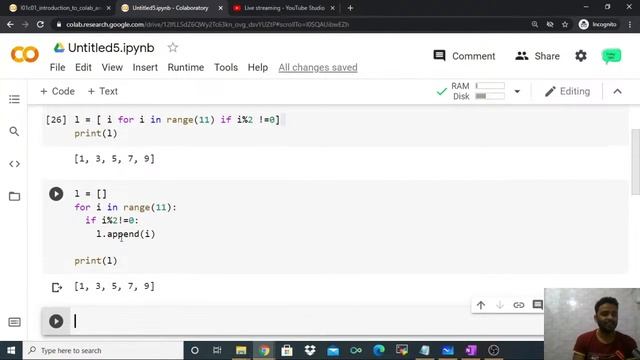
Task: Click the l.append(i) code line
Action: coord(126,234)
